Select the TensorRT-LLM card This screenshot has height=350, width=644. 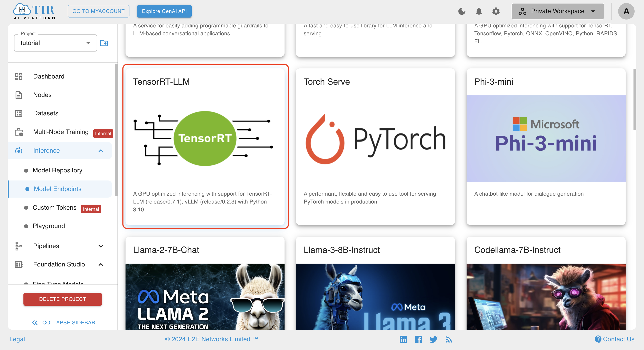tap(205, 146)
